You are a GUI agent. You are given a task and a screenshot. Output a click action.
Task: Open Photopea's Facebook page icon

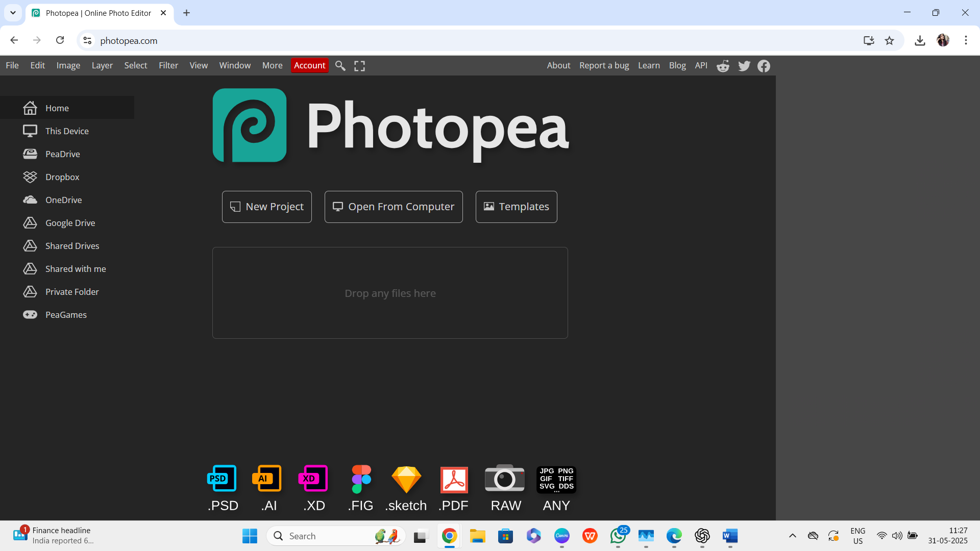(764, 66)
